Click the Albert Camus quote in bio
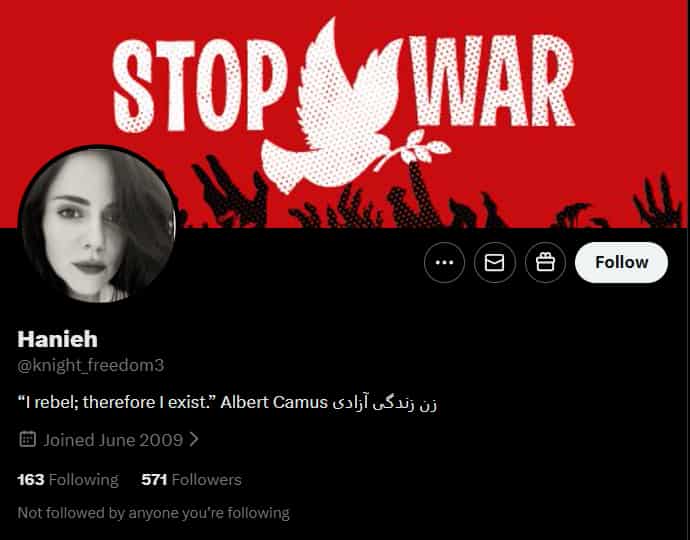Viewport: 690px width, 540px height. [x=173, y=402]
